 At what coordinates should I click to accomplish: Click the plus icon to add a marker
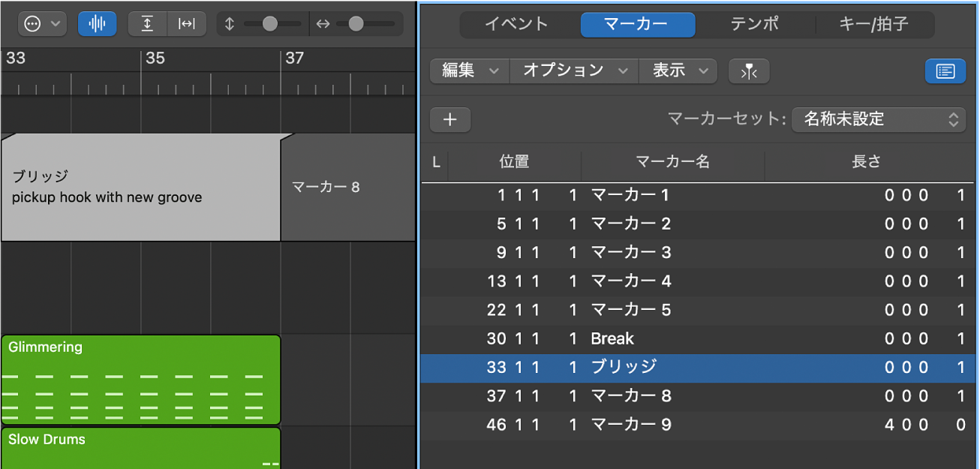coord(449,119)
